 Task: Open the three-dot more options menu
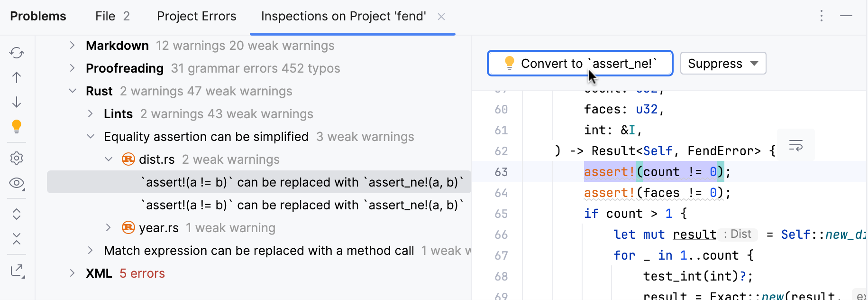tap(822, 16)
